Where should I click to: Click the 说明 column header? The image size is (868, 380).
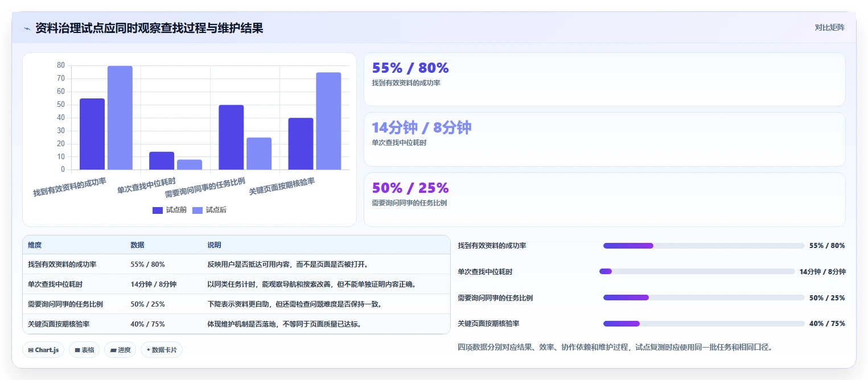point(214,245)
